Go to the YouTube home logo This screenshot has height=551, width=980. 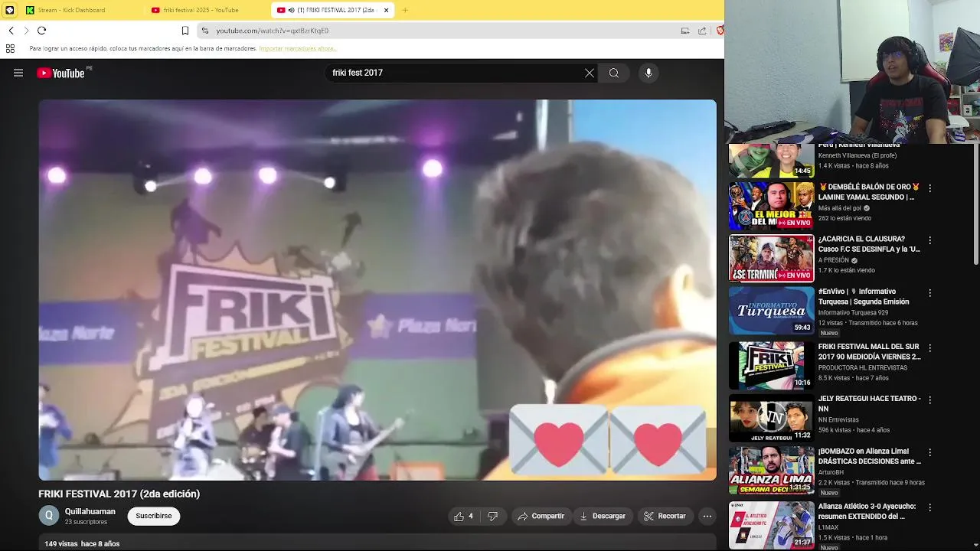(60, 73)
